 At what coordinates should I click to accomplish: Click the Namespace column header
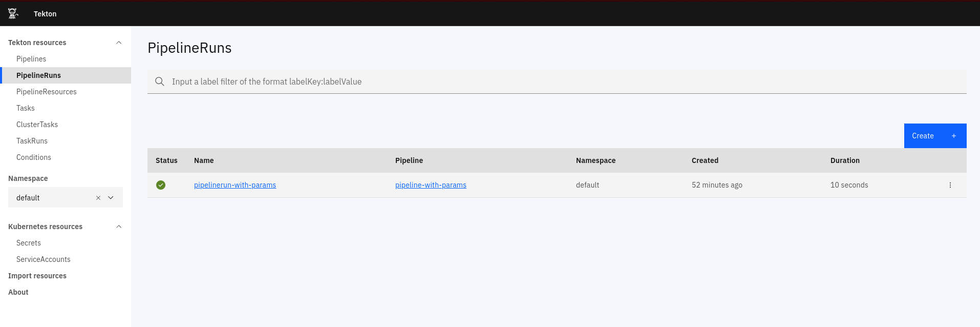coord(595,160)
